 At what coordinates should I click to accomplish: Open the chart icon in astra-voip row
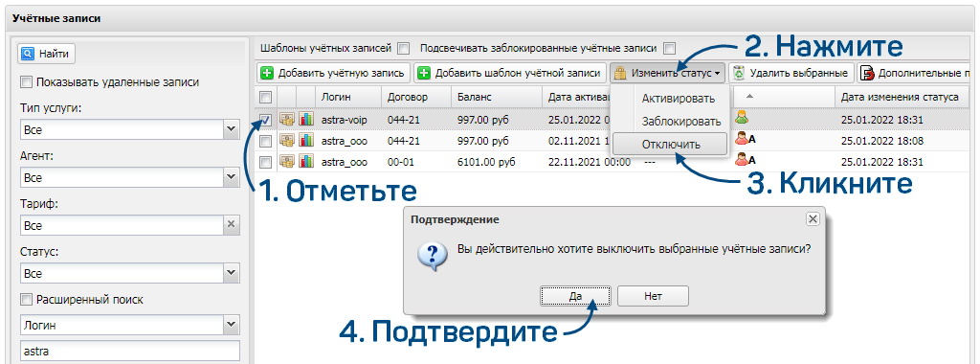(306, 119)
